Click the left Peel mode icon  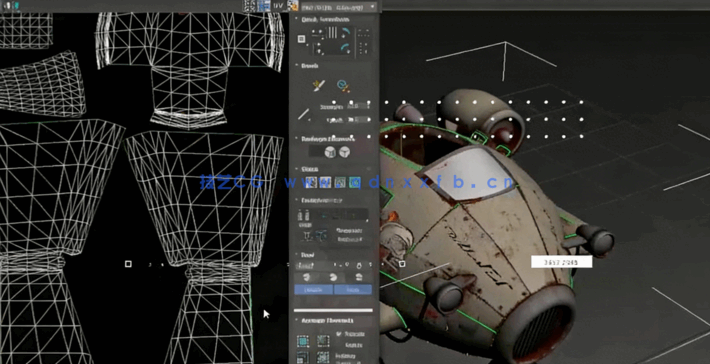307,278
